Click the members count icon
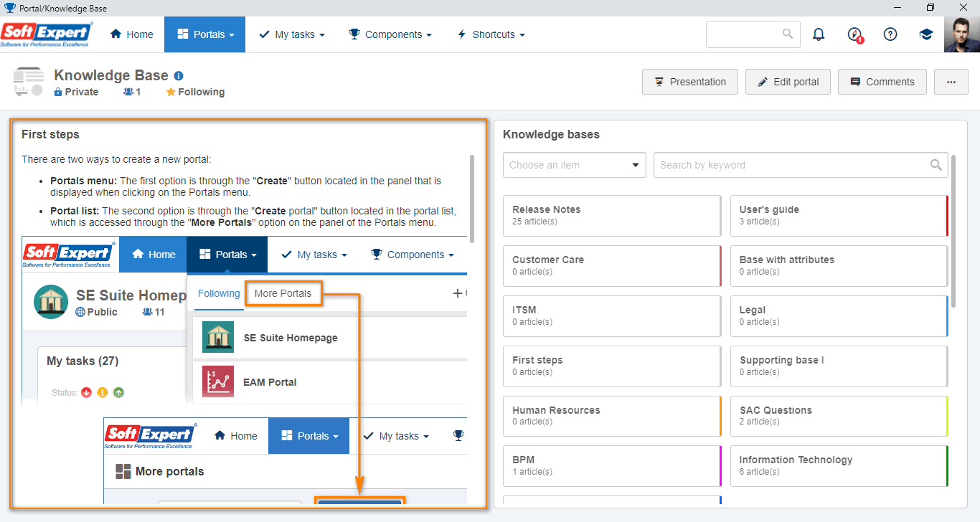The image size is (980, 522). click(128, 92)
